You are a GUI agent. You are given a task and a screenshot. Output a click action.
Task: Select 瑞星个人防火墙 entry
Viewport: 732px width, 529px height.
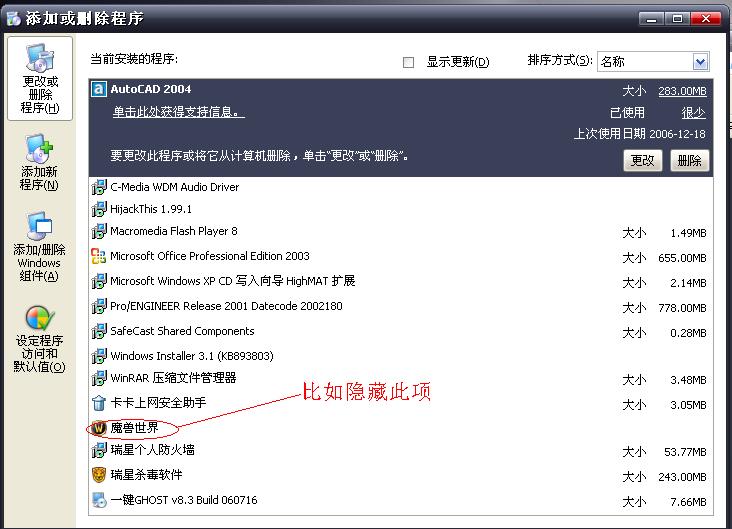coord(401,450)
